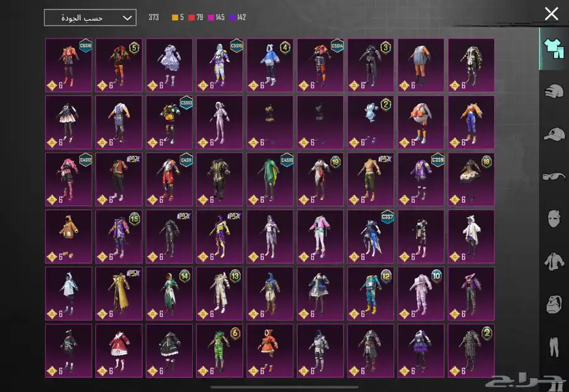Select the pink outfit tagged C4S12

68,180
